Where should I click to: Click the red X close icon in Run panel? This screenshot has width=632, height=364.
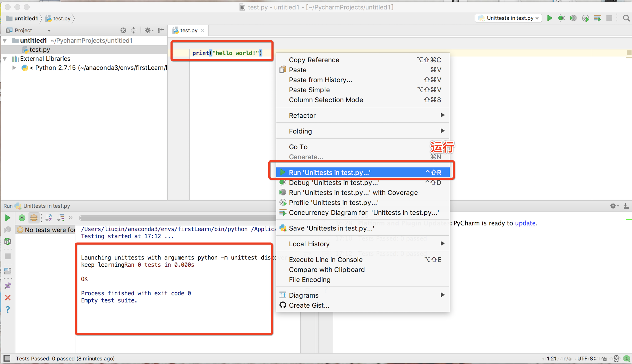point(8,298)
